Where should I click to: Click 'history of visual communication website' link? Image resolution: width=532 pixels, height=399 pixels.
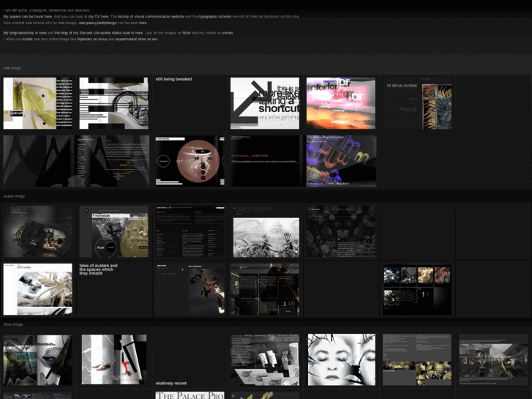pos(151,15)
